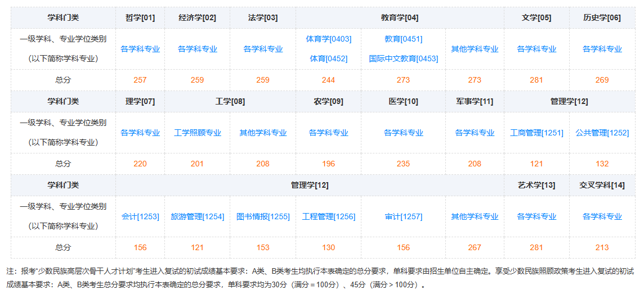Screen dimensions: 644x294
Task: Open the 工商管理[1251] link
Action: 537,133
